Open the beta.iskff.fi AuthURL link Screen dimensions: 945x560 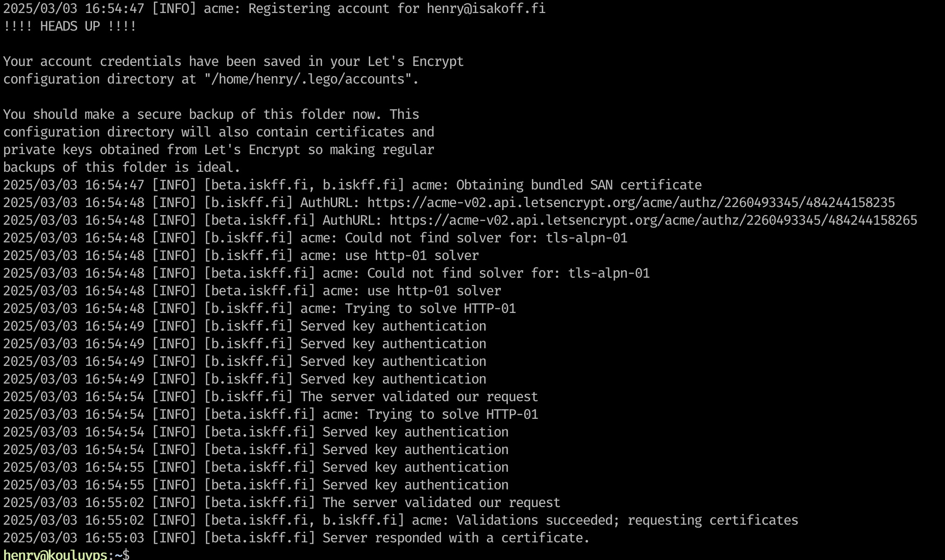click(x=653, y=221)
